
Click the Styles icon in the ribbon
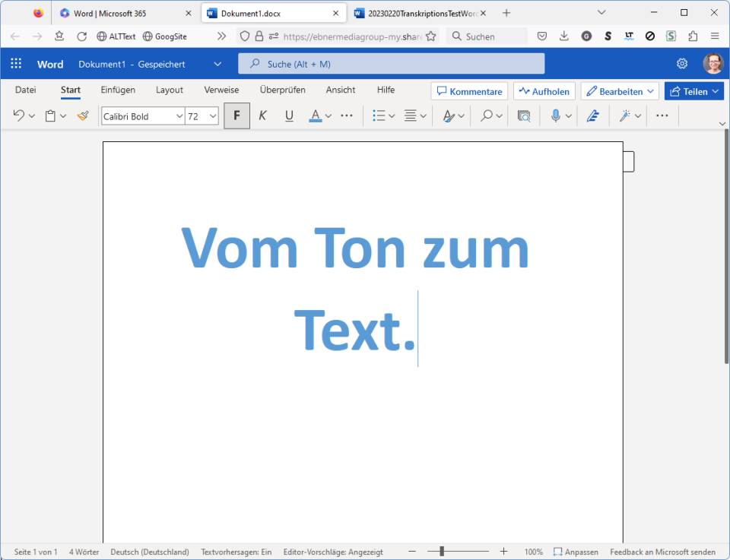[449, 116]
